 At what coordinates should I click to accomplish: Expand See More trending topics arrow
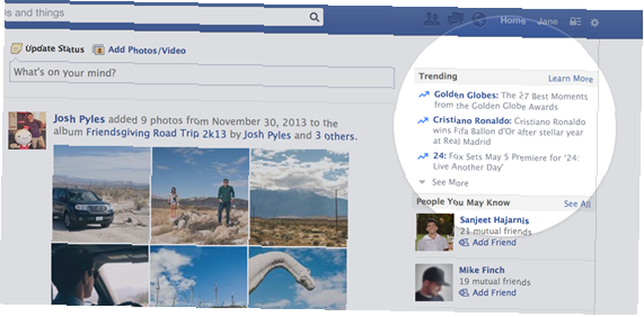(x=422, y=182)
